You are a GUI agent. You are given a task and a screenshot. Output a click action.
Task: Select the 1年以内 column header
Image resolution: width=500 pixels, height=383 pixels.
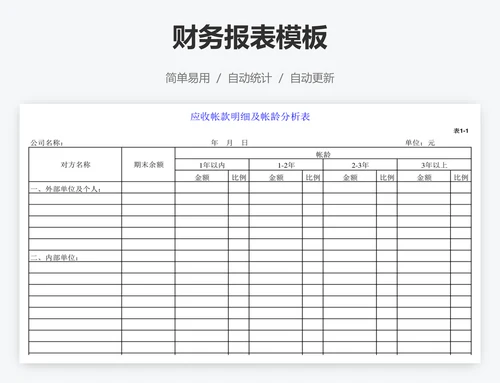(212, 165)
